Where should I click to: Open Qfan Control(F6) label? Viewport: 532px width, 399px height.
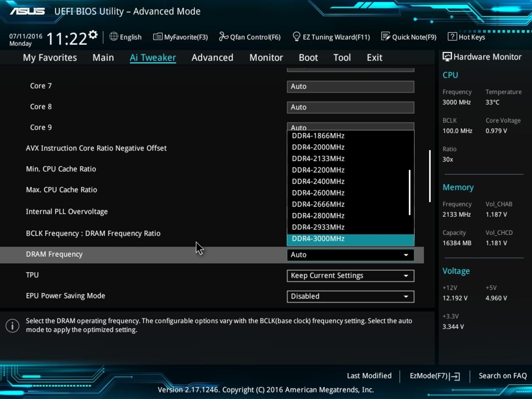[x=255, y=37]
